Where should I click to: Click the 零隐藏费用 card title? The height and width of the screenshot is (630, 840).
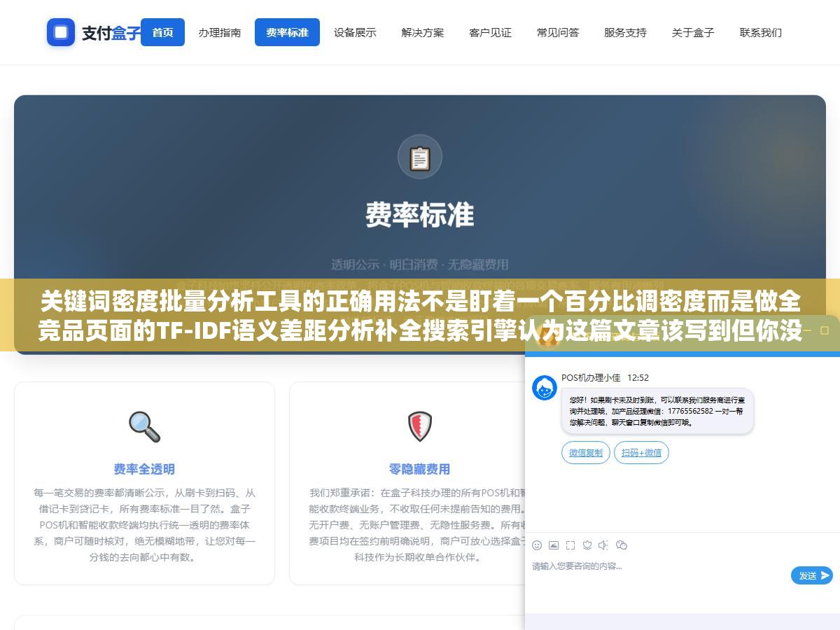point(420,469)
